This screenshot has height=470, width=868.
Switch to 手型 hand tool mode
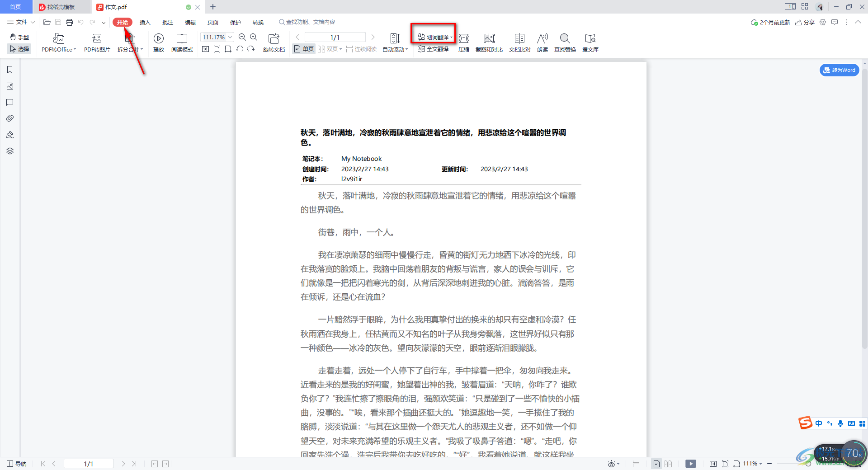point(19,37)
